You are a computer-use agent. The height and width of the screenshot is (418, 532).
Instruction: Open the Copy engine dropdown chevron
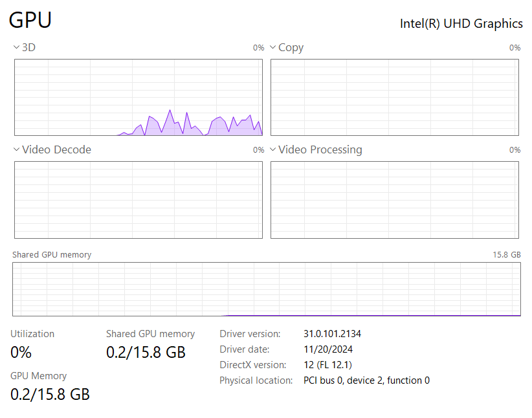(x=272, y=47)
